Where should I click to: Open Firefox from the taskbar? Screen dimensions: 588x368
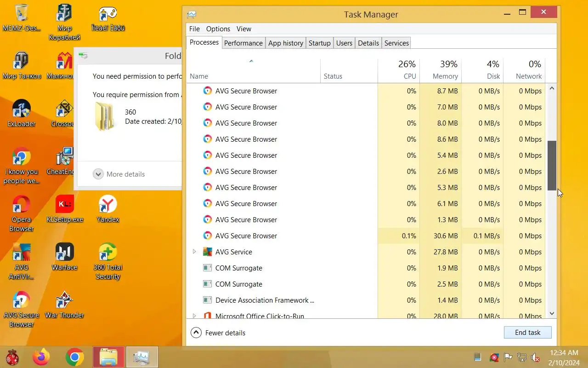click(42, 357)
